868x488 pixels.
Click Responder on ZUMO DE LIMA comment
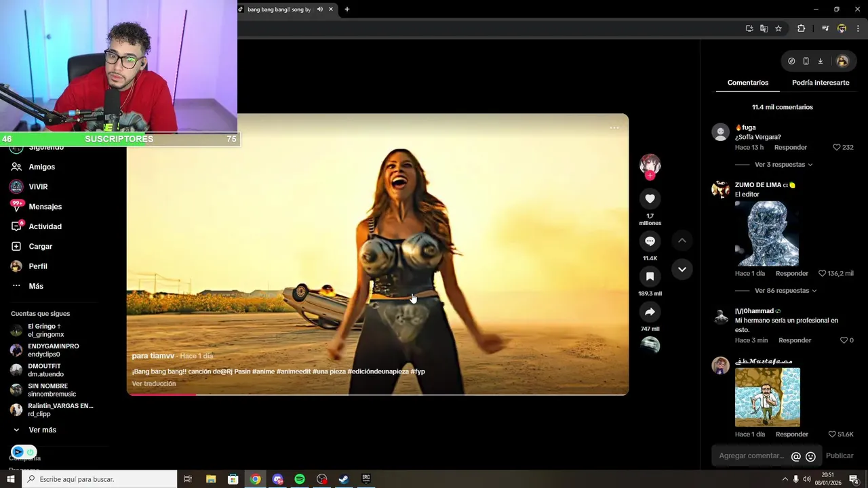point(792,273)
